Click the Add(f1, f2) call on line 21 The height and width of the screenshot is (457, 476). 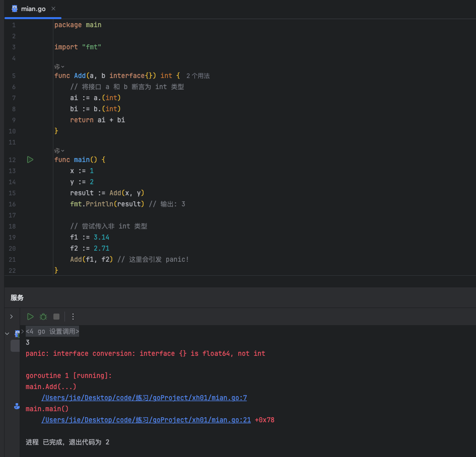[x=91, y=260]
